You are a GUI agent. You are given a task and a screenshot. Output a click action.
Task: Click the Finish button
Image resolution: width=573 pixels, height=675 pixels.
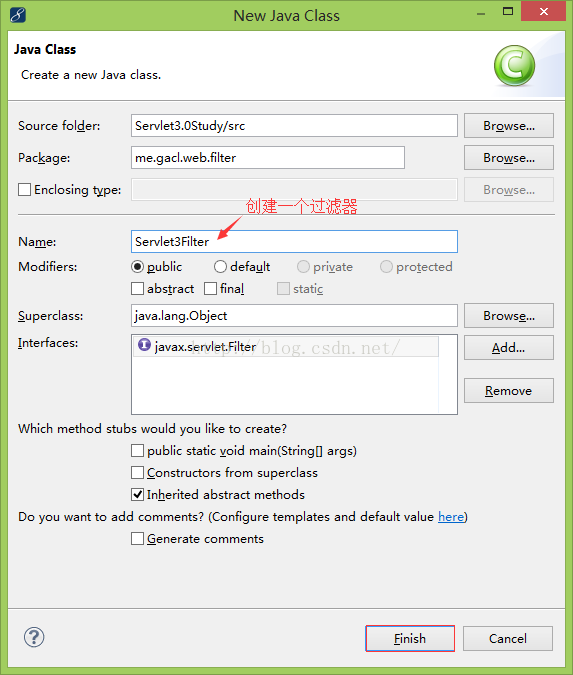tap(410, 638)
